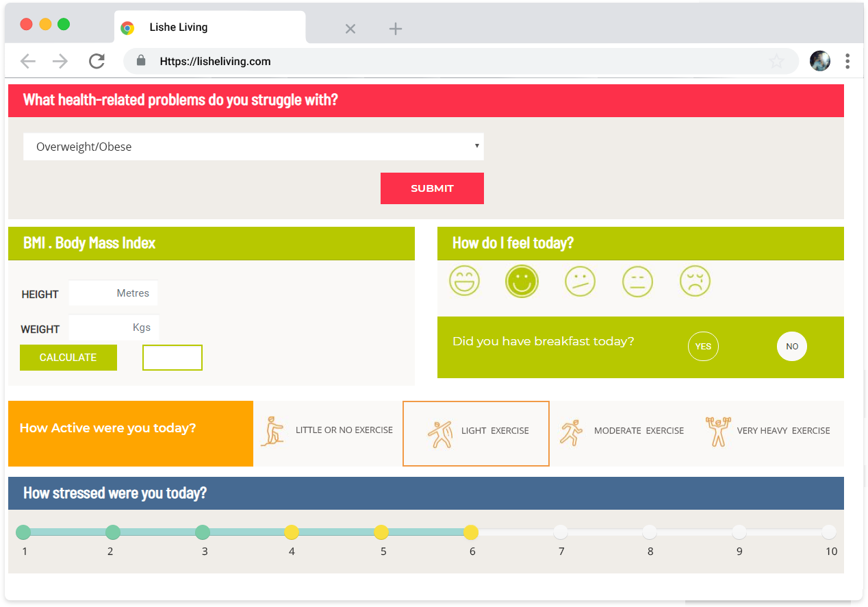The height and width of the screenshot is (607, 868).
Task: Close the Lishe Living tab
Action: 350,29
